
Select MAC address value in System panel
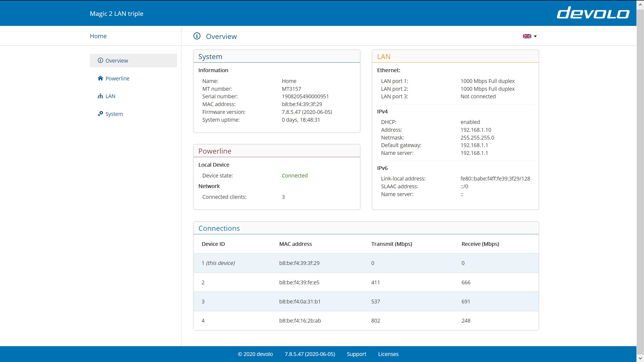(x=302, y=104)
